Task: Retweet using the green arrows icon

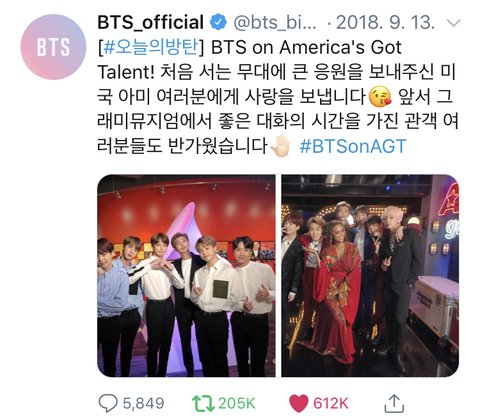Action: point(203,403)
